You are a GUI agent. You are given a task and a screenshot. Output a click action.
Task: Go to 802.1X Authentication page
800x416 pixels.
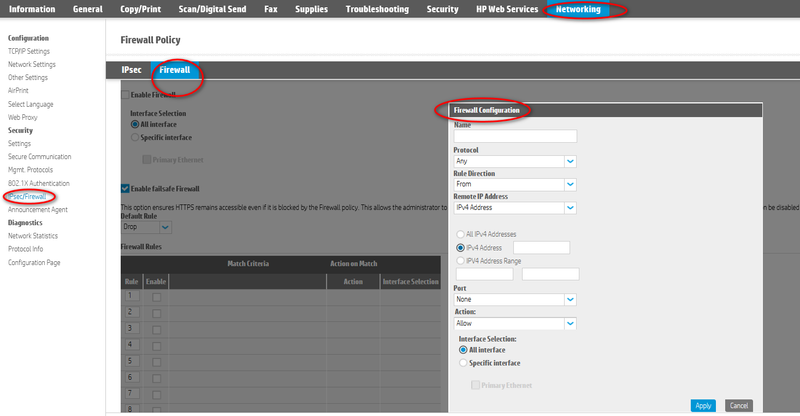(39, 183)
